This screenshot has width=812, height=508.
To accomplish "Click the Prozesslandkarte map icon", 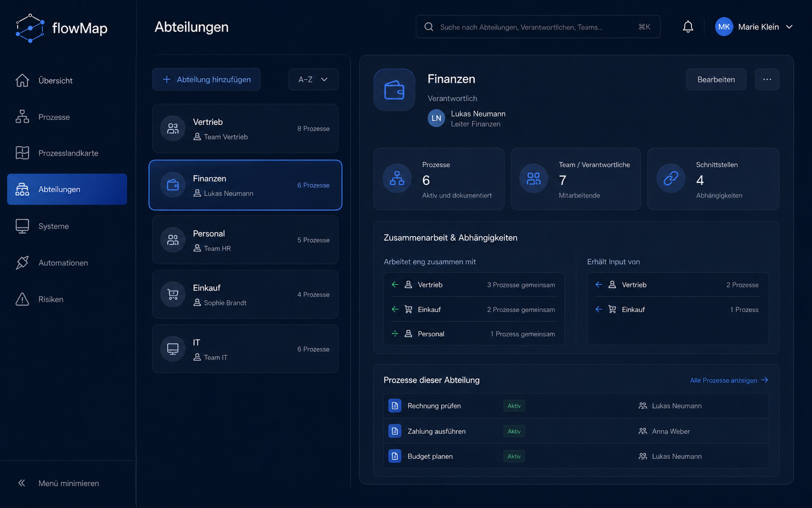I will (22, 153).
